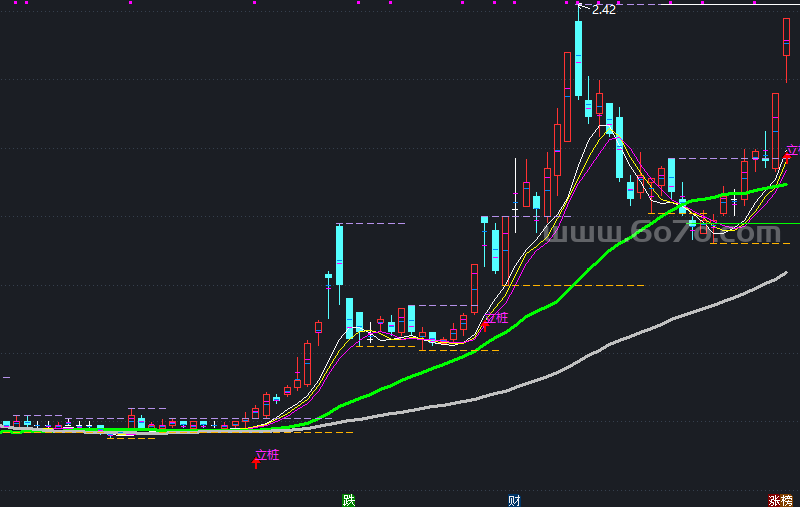Screen dimensions: 800x507
Task: Click the 立桩 label below the flat base candles
Action: (x=267, y=454)
